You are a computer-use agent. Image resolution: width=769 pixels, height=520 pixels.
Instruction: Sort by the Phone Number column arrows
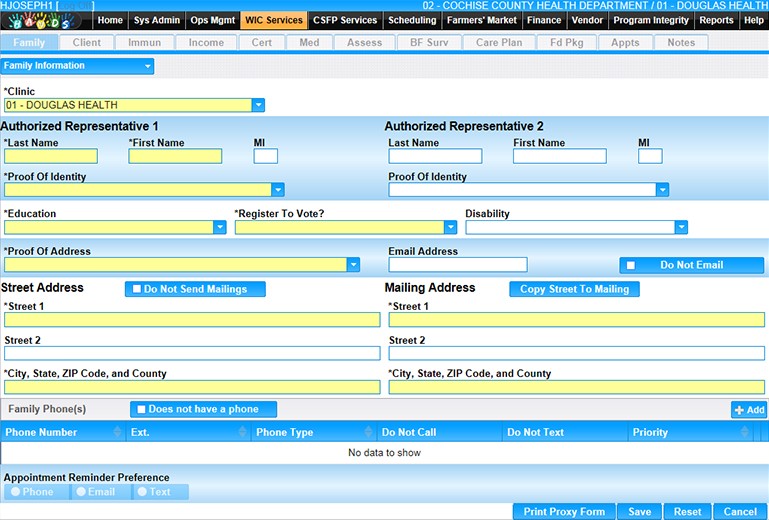[116, 433]
